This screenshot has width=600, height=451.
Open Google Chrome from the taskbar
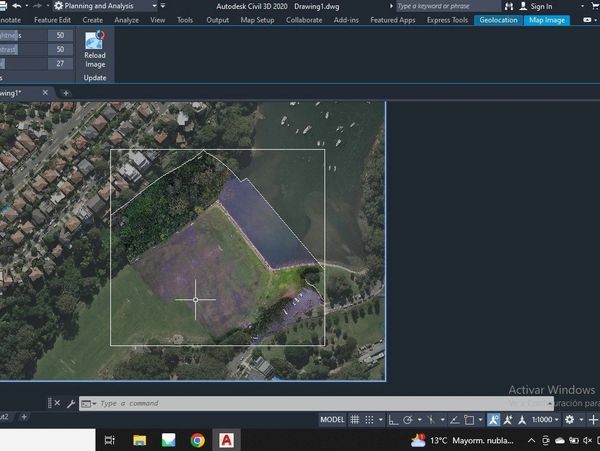point(198,440)
